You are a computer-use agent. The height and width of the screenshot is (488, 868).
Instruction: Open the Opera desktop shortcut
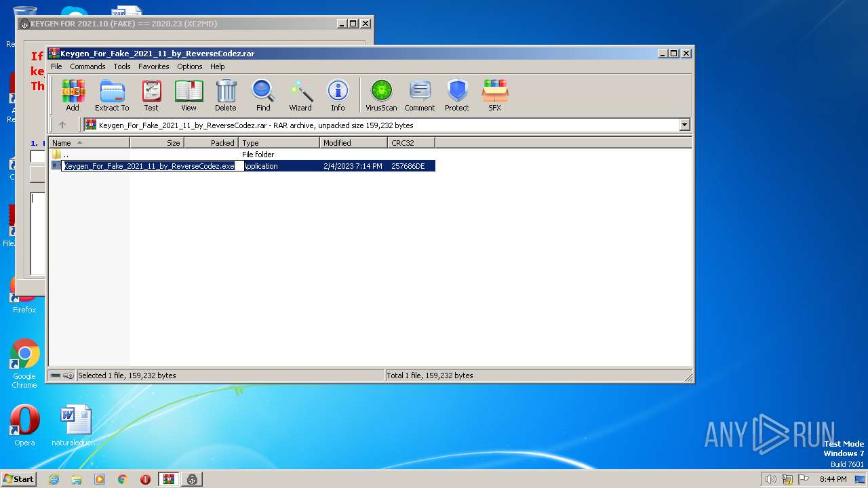click(24, 426)
